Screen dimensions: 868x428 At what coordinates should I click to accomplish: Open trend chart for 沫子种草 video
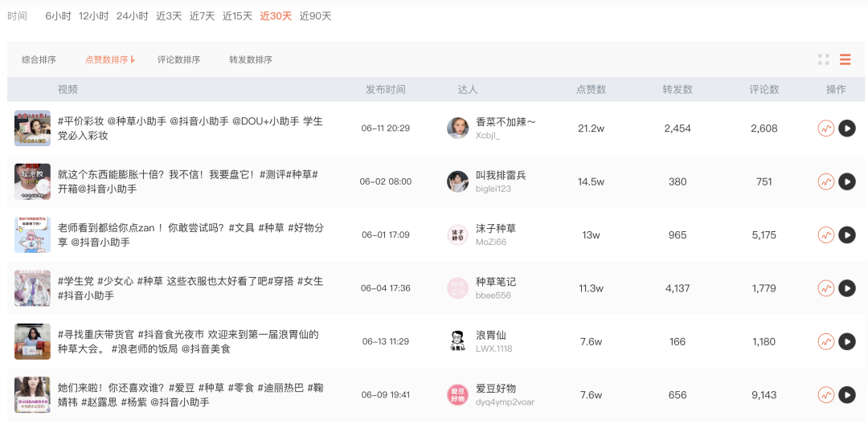(x=826, y=235)
